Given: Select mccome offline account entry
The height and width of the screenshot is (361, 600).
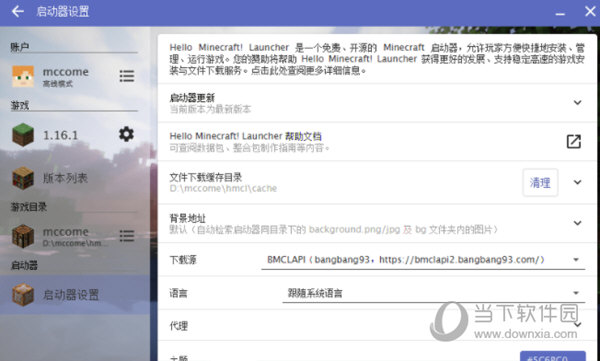Looking at the screenshot, I should coord(75,76).
